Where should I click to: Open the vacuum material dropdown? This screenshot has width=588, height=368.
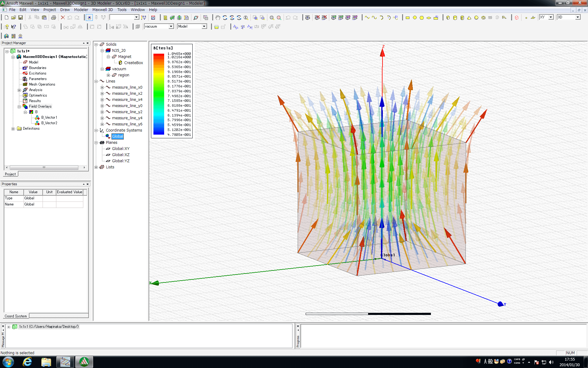point(171,26)
